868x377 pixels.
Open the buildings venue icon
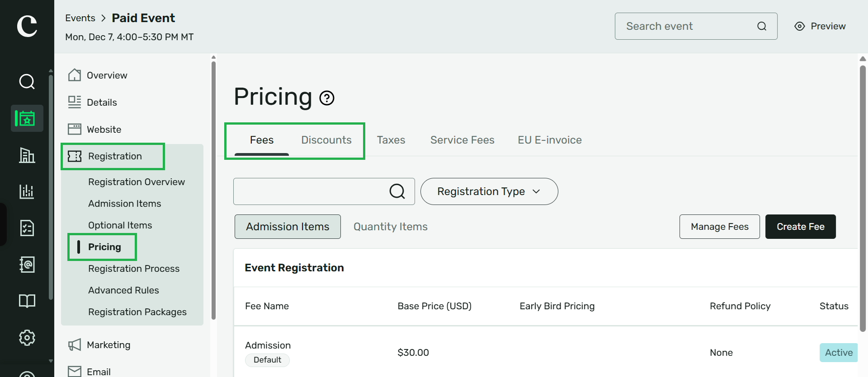[x=27, y=155]
